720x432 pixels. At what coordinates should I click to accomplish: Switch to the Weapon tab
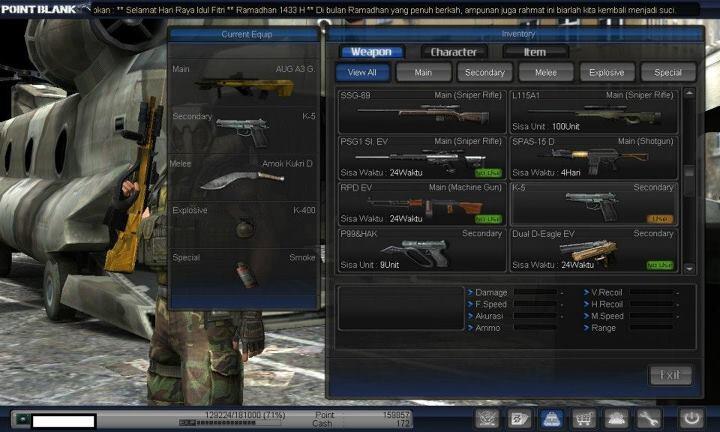click(371, 52)
